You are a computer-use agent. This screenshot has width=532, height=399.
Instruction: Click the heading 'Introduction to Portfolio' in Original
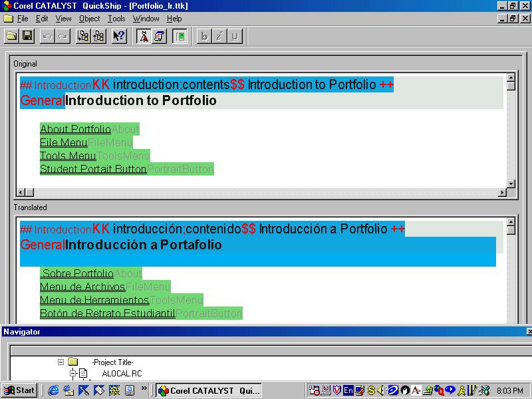pyautogui.click(x=141, y=100)
